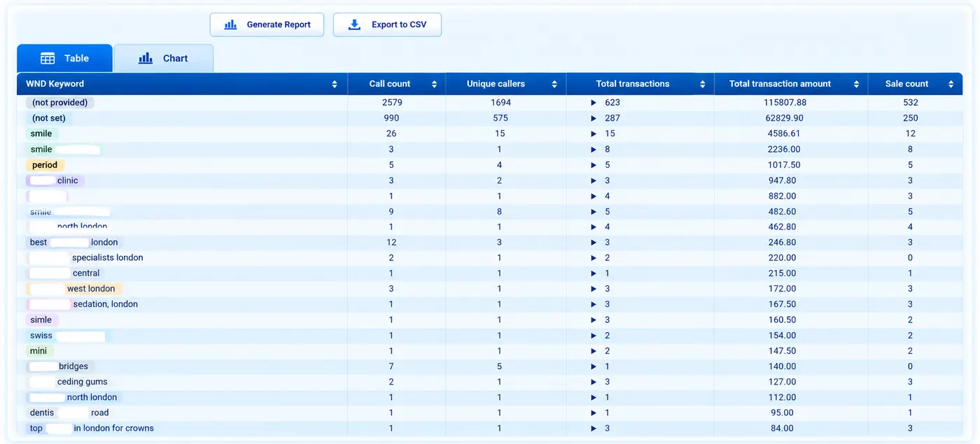Click the grid icon on Table tab
Image resolution: width=980 pixels, height=444 pixels.
[48, 59]
